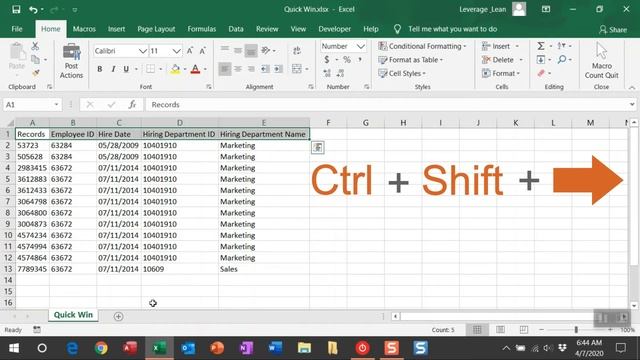The width and height of the screenshot is (640, 360).
Task: Increase font size with the larger A icon
Action: point(190,51)
